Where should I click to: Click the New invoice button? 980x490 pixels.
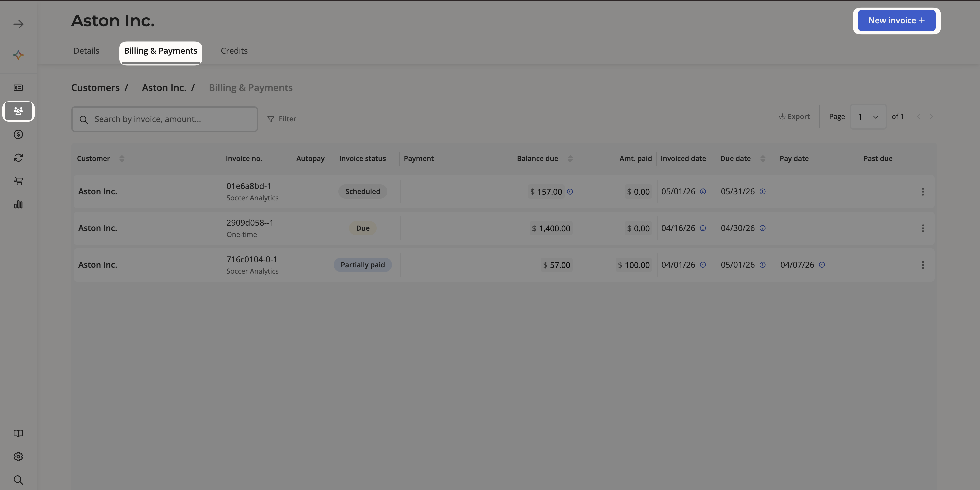(x=896, y=20)
